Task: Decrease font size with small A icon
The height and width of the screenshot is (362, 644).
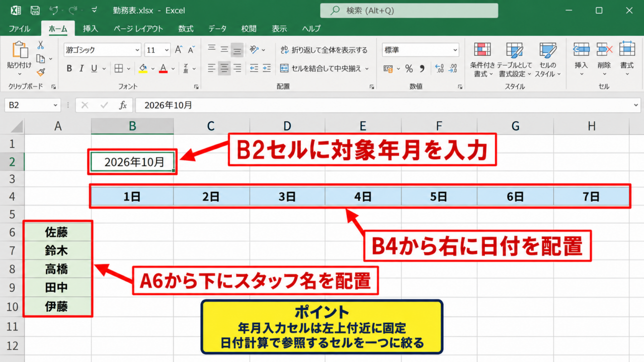Action: (x=191, y=50)
